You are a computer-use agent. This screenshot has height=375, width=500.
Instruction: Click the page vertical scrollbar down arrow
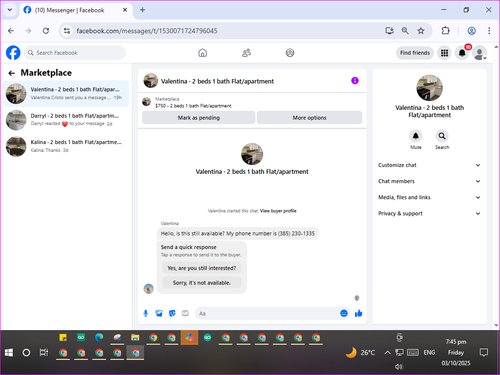click(x=496, y=325)
